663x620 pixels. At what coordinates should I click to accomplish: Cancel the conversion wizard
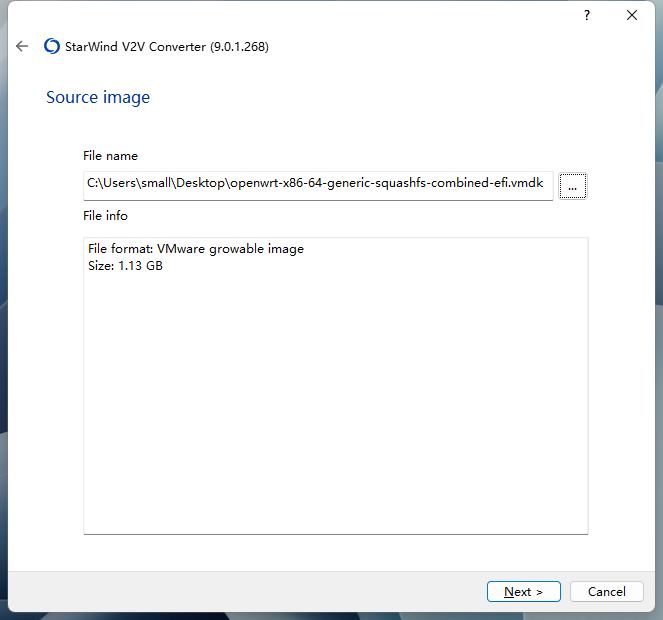606,592
